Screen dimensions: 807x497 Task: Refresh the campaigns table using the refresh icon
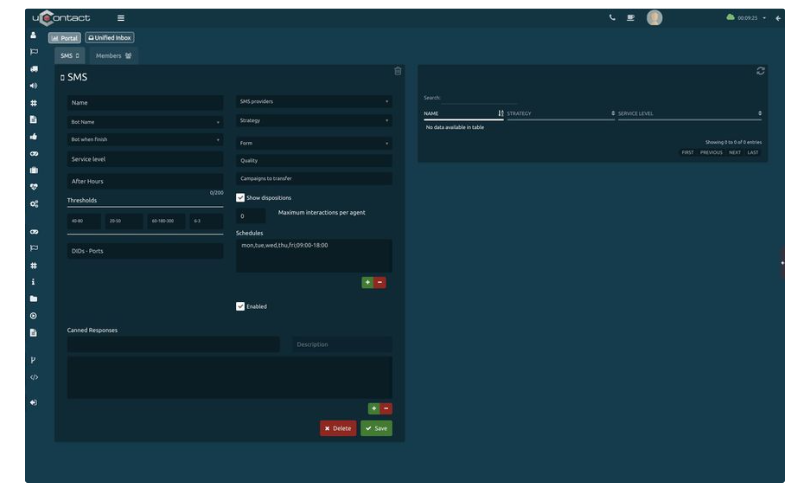(761, 71)
